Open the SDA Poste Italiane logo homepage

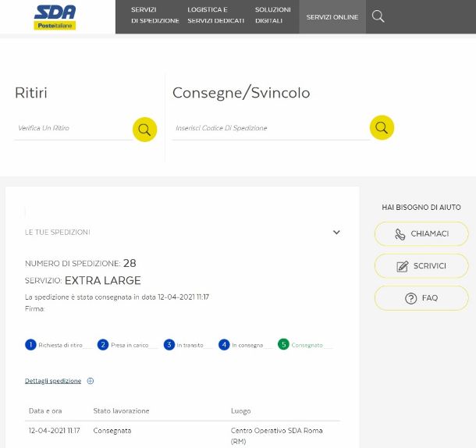[55, 17]
